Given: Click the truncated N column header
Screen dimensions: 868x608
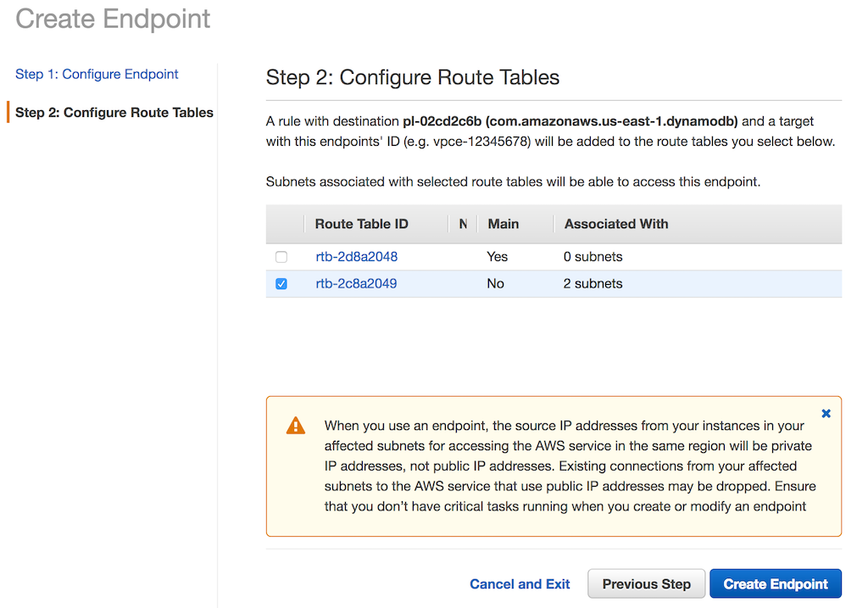Looking at the screenshot, I should point(463,224).
